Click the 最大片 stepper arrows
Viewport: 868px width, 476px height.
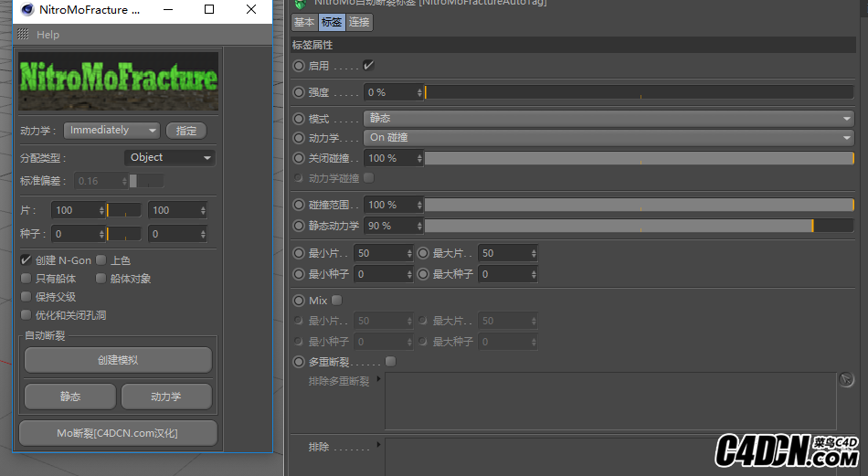point(534,253)
